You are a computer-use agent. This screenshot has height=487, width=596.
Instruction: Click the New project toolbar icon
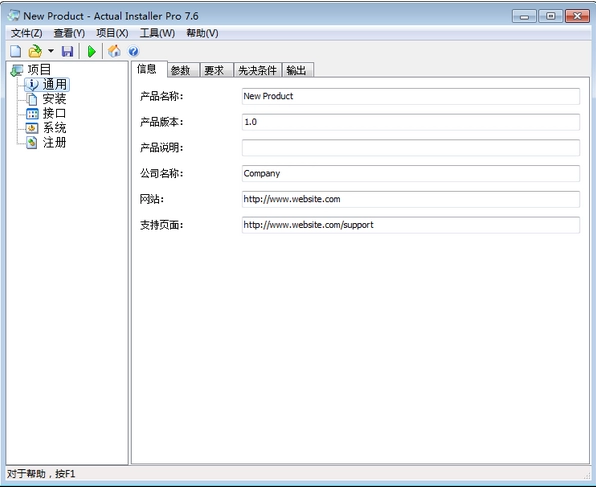pos(16,51)
